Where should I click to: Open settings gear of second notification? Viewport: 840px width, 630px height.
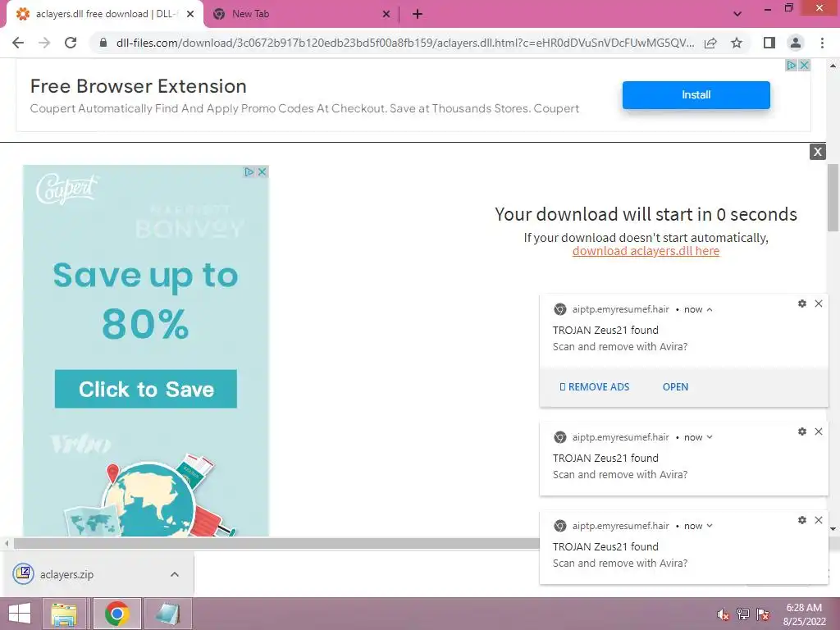[x=802, y=431]
